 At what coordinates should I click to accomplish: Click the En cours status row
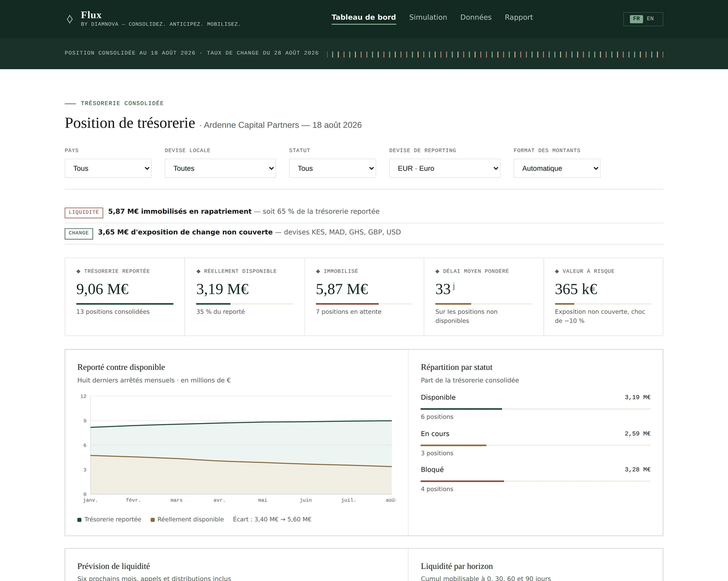pos(536,443)
